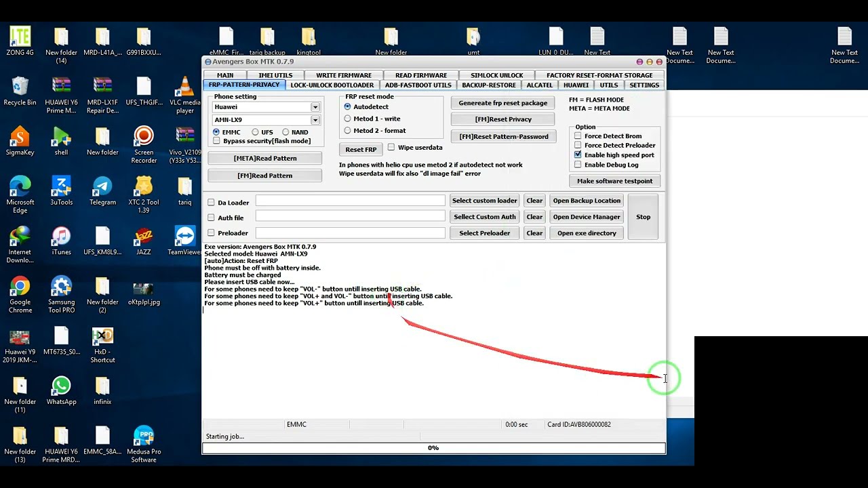This screenshot has width=868, height=488.
Task: Open the SIMLOCK UNLOCK tab
Action: pos(497,75)
